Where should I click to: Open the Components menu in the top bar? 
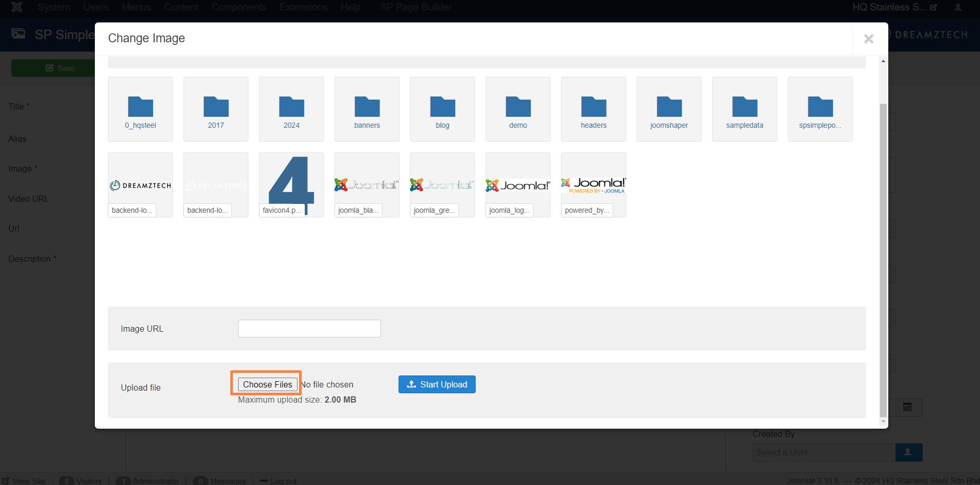coord(239,7)
